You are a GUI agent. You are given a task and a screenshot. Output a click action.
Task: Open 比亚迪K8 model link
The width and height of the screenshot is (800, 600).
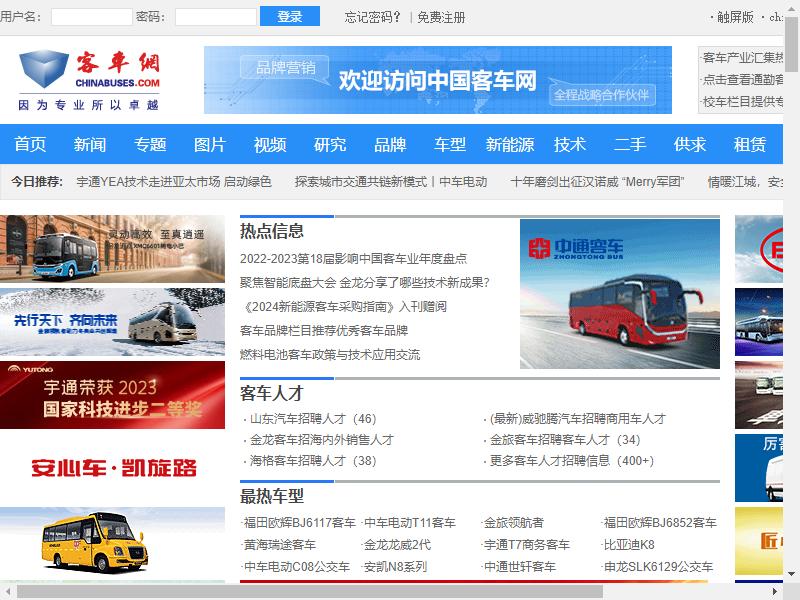[x=629, y=544]
